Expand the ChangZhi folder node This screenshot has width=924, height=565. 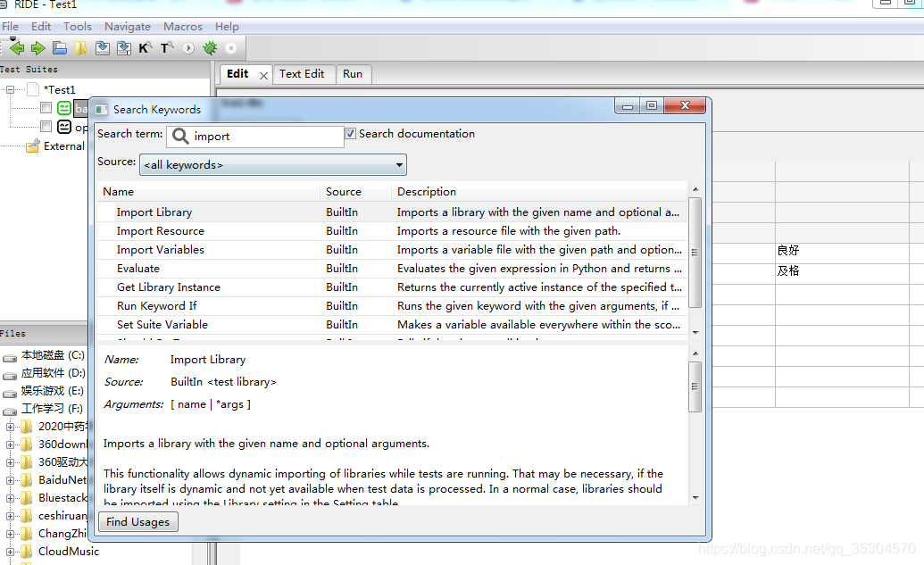(x=10, y=535)
